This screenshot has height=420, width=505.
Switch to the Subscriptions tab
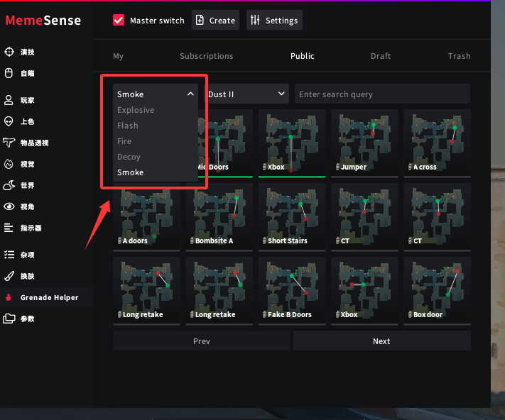click(x=206, y=56)
